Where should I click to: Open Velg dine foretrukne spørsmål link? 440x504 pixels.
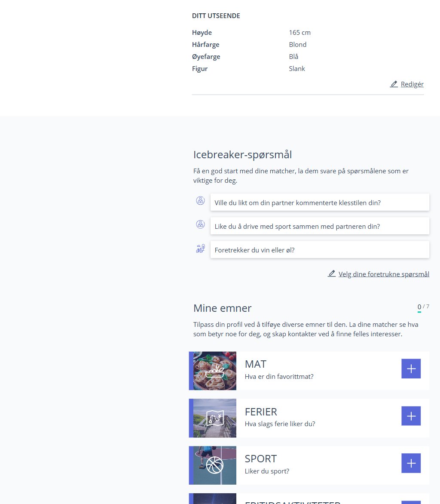[384, 274]
